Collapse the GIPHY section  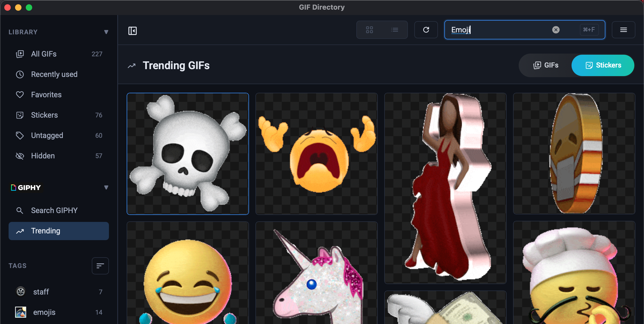click(106, 187)
